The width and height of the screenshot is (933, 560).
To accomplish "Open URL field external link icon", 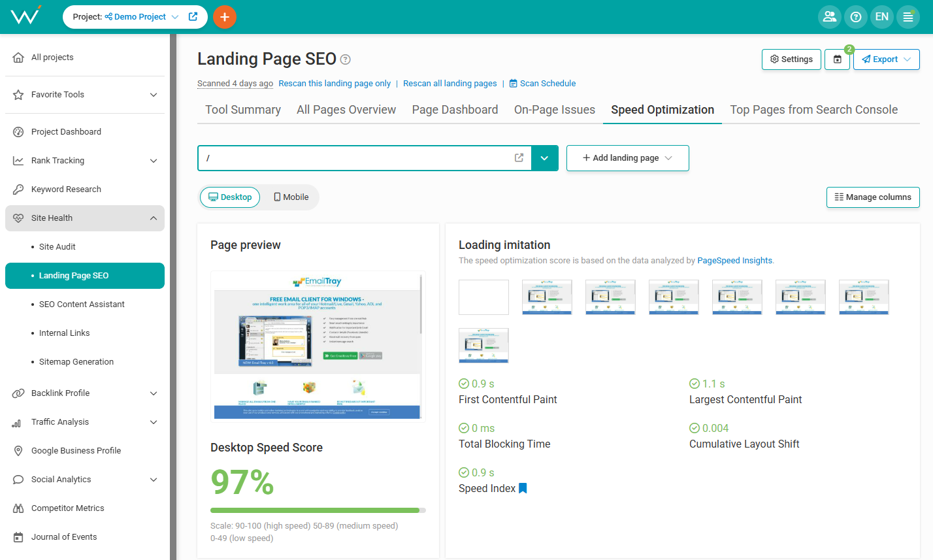I will [x=519, y=158].
